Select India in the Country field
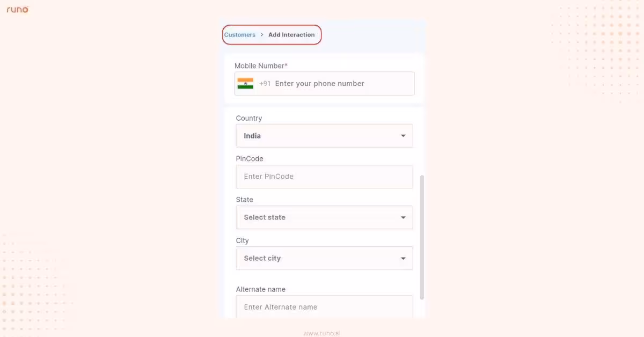644x337 pixels. click(x=252, y=135)
